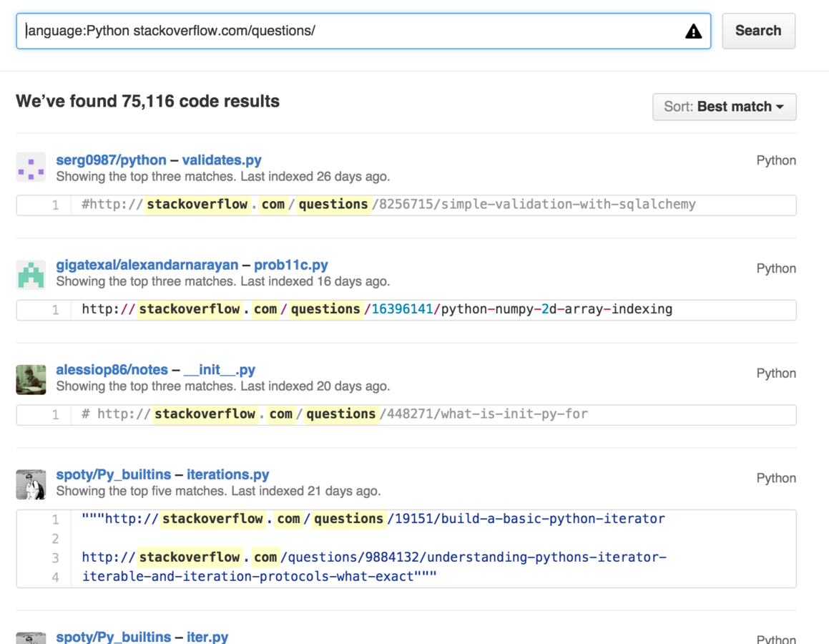Click 'Last indexed 26 days ago' text
Viewport: 829px width, 644px height.
(315, 177)
